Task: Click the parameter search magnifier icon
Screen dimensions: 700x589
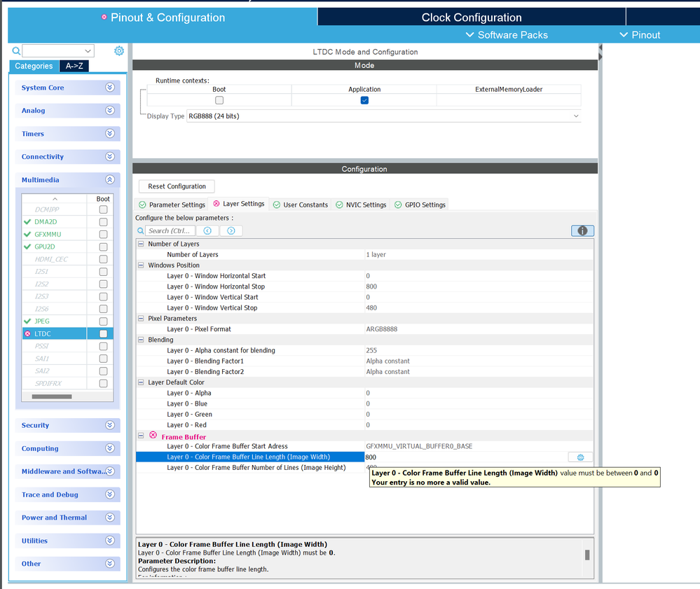Action: click(141, 230)
